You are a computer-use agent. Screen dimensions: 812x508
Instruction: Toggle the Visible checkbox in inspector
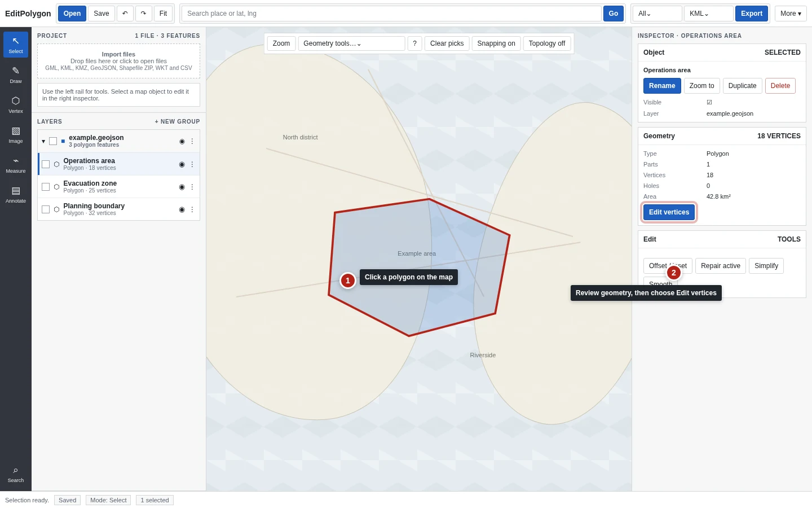709,102
